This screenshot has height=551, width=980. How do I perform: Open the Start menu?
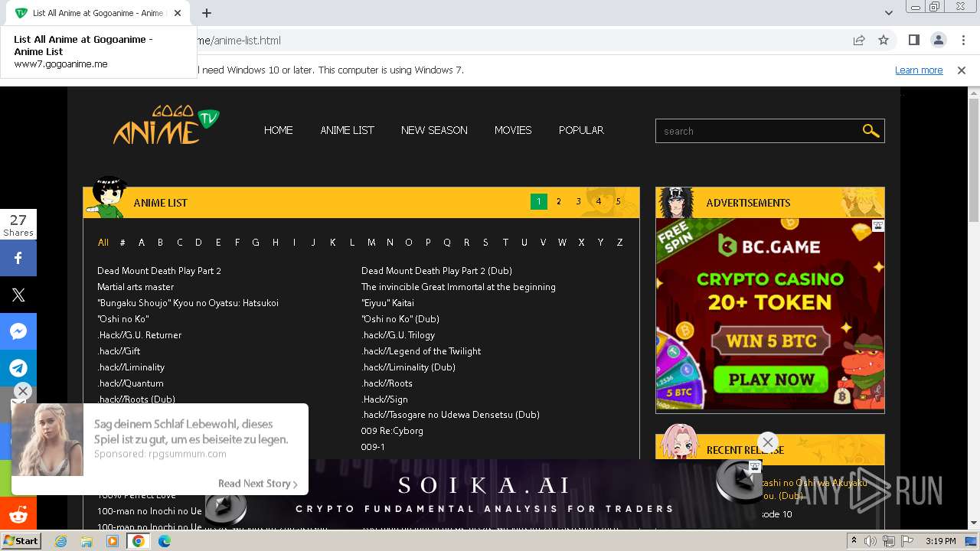[21, 540]
